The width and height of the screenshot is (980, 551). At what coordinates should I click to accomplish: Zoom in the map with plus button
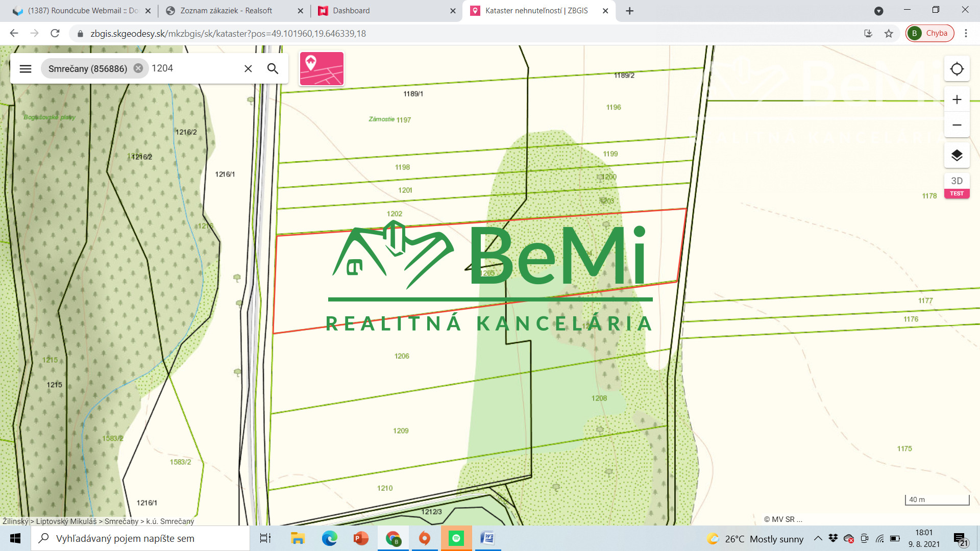coord(957,99)
